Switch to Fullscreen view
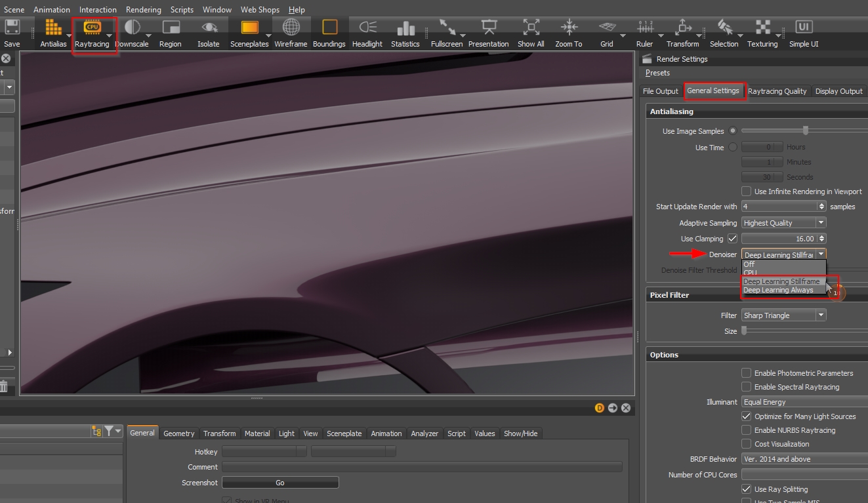Viewport: 868px width, 503px height. [x=447, y=28]
